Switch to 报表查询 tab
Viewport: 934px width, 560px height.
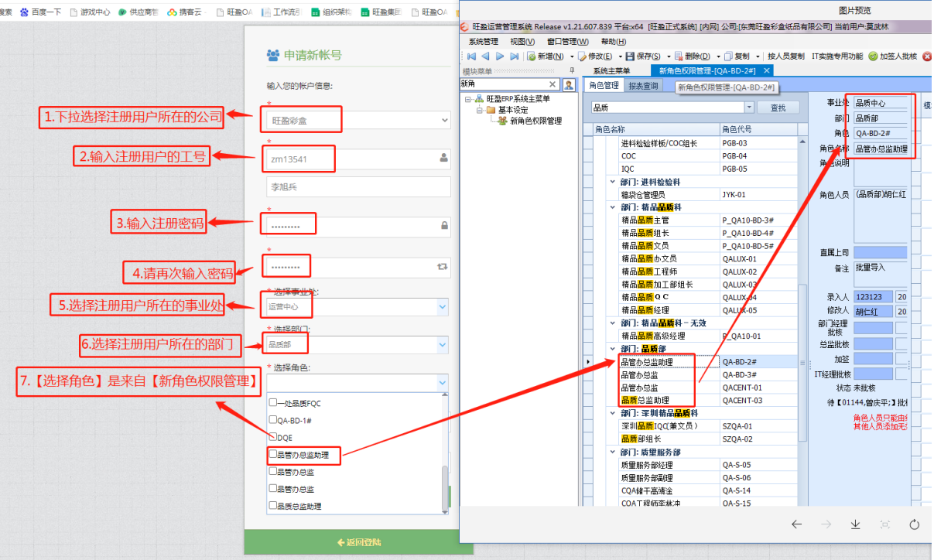643,86
